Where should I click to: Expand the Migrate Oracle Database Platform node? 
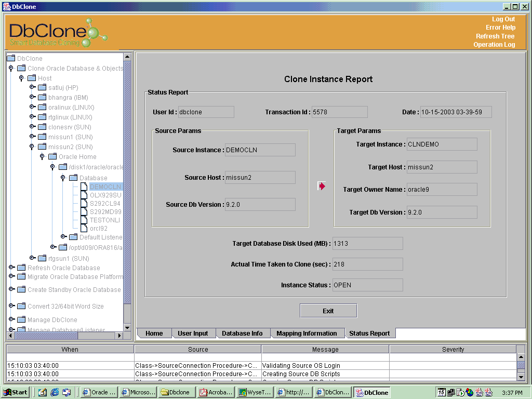[x=11, y=276]
